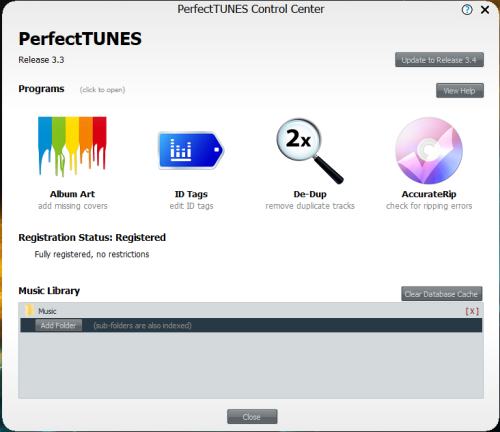Click the PerfectTUNES title heading
This screenshot has width=500, height=432.
point(80,38)
